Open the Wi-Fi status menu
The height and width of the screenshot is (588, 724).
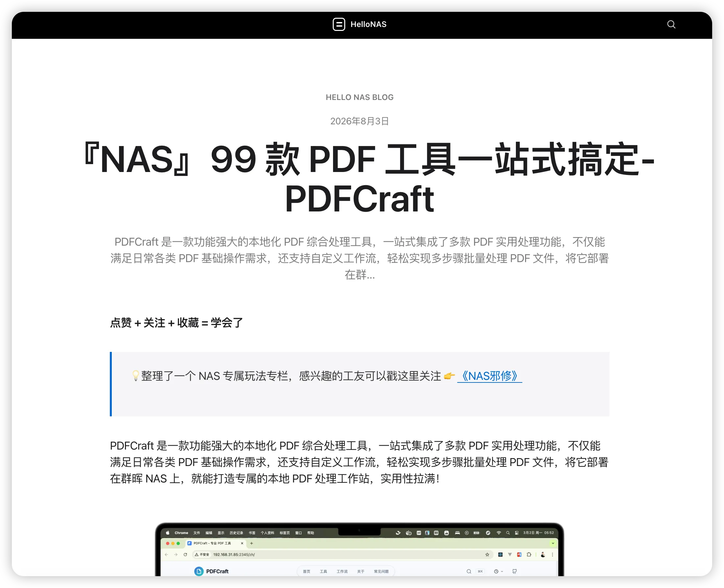(498, 533)
